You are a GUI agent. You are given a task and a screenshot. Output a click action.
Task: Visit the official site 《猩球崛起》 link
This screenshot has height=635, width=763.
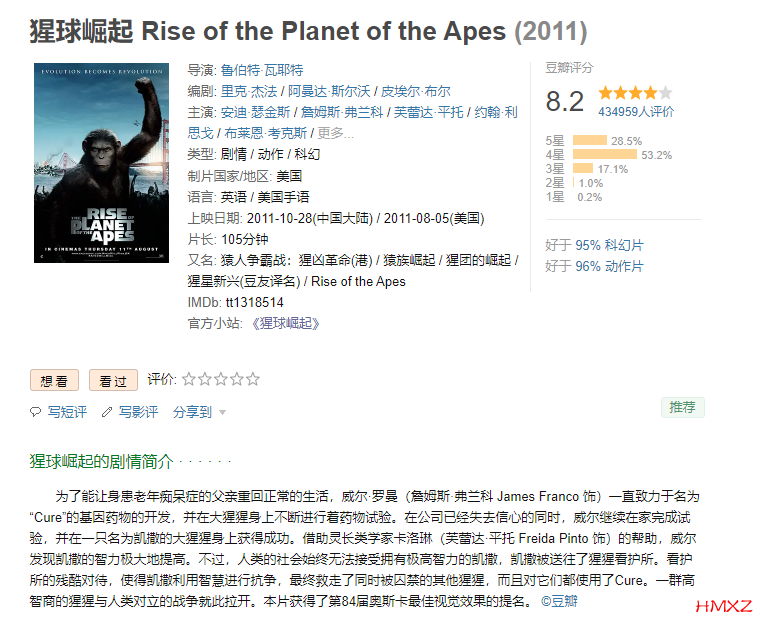(285, 323)
